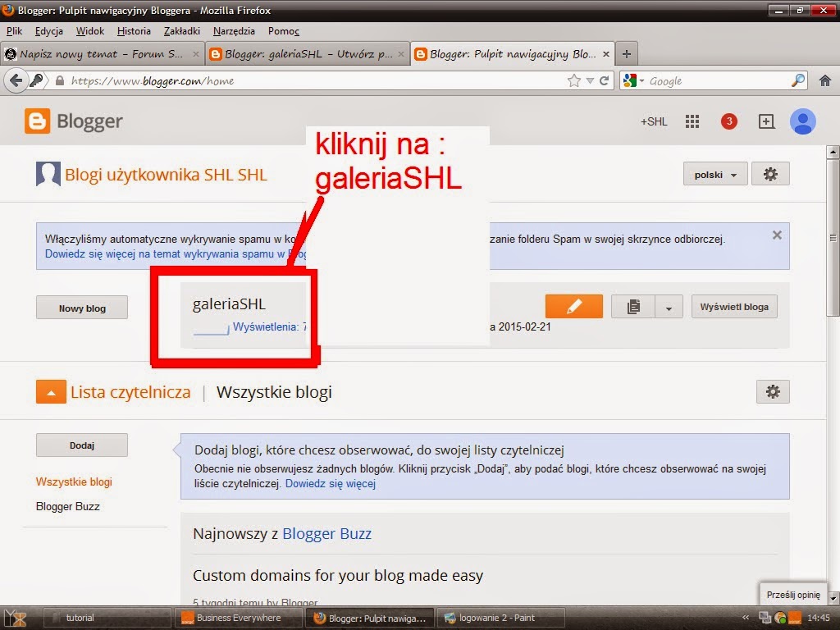The height and width of the screenshot is (630, 840).
Task: Select Blogger Buzz in sidebar
Action: [67, 506]
